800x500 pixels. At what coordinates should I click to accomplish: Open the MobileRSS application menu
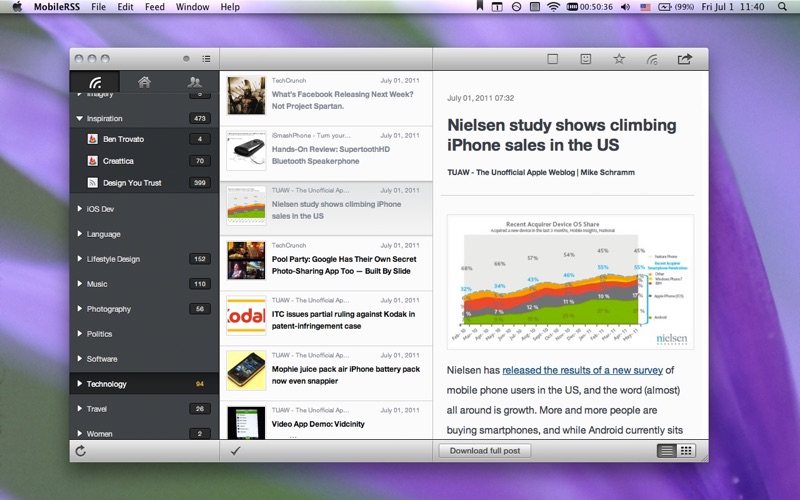[57, 7]
